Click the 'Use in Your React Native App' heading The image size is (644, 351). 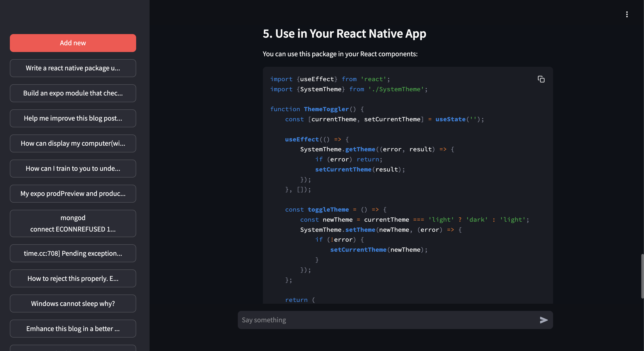[x=344, y=34]
